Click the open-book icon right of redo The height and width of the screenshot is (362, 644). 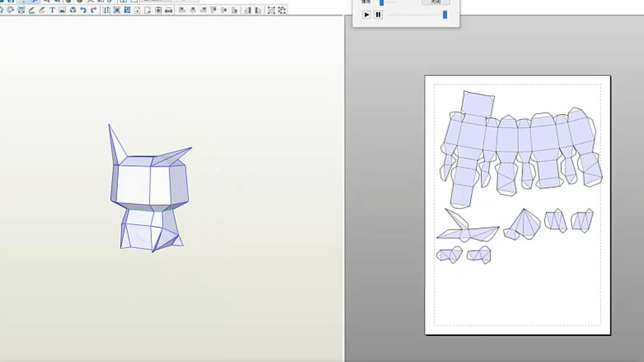[x=106, y=10]
